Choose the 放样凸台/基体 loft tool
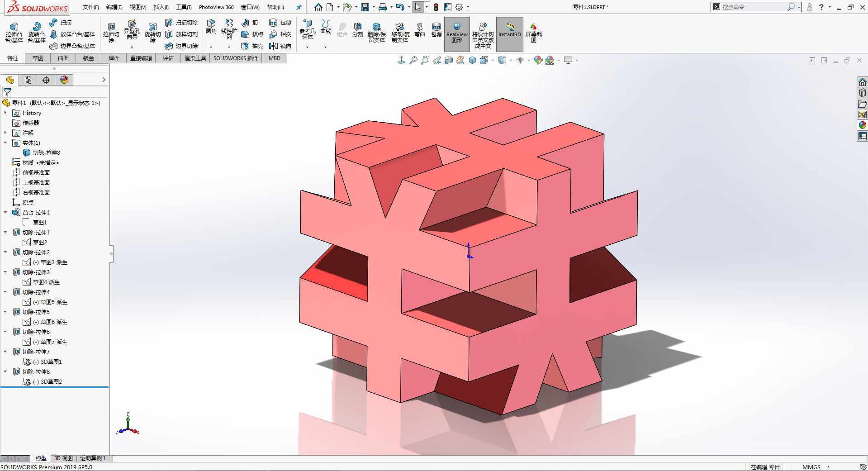The width and height of the screenshot is (868, 471). coord(72,34)
